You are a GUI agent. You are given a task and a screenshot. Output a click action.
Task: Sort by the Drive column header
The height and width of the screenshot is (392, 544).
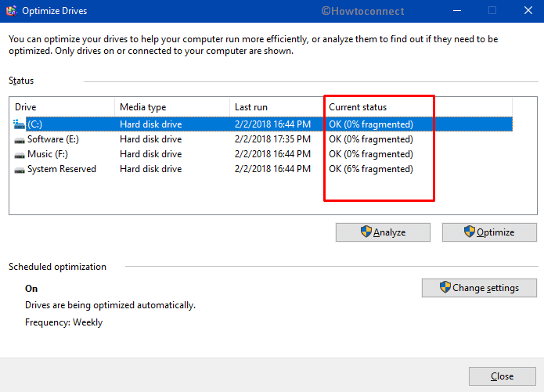pos(63,107)
